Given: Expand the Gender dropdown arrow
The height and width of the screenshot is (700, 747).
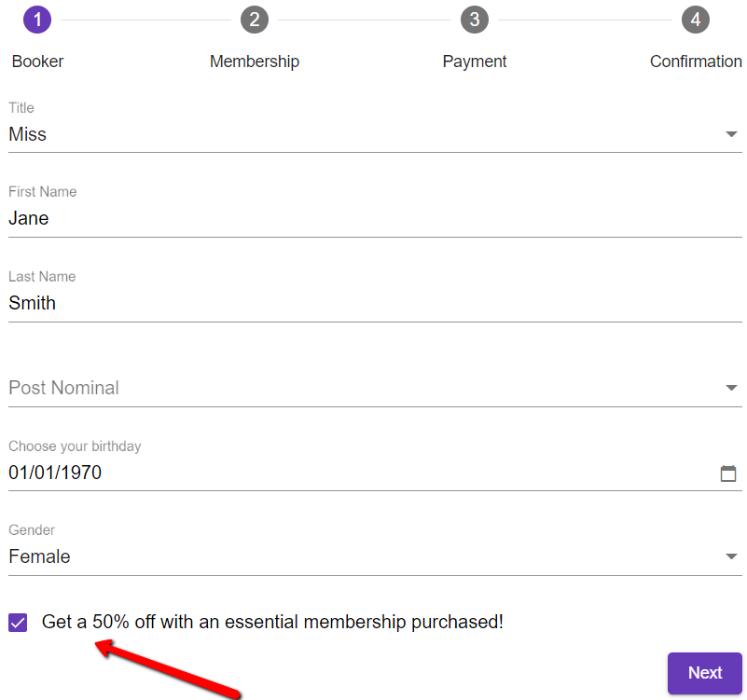Looking at the screenshot, I should pyautogui.click(x=731, y=556).
